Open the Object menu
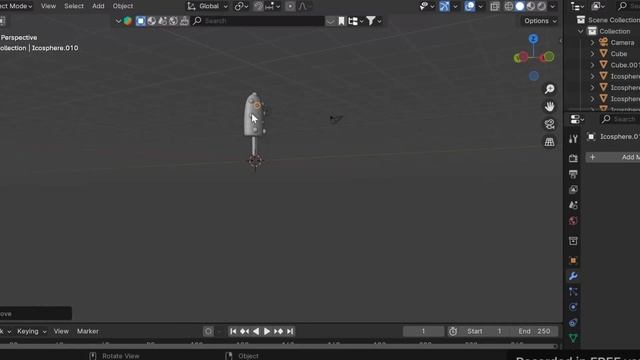The image size is (640, 360). pos(123,6)
